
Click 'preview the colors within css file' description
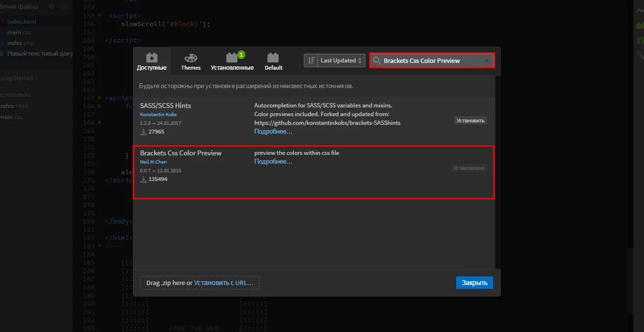click(x=297, y=153)
